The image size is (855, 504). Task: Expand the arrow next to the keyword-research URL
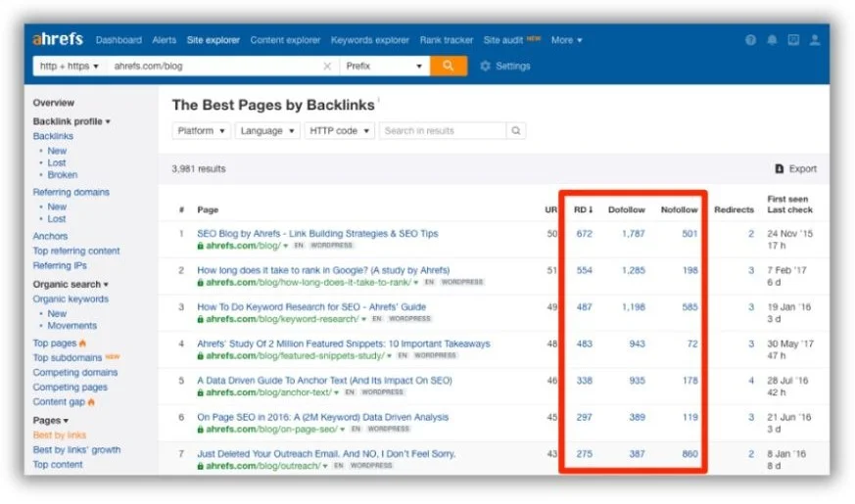click(x=363, y=319)
